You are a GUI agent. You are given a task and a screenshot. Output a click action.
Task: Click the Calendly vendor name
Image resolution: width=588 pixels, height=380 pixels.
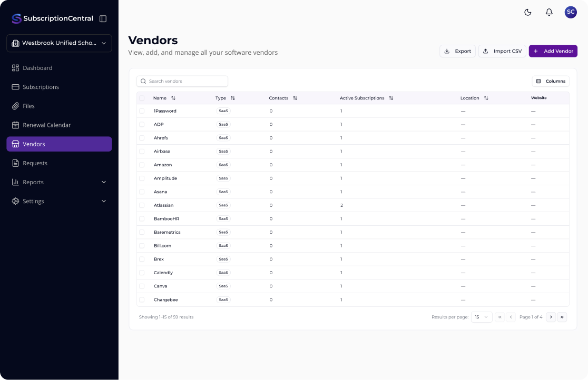[x=163, y=273]
